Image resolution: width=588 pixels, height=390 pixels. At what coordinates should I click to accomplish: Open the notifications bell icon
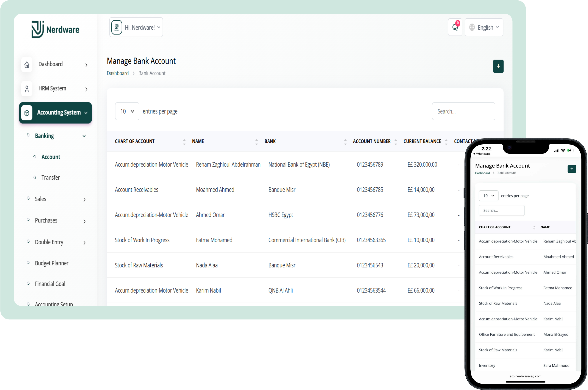(x=455, y=27)
